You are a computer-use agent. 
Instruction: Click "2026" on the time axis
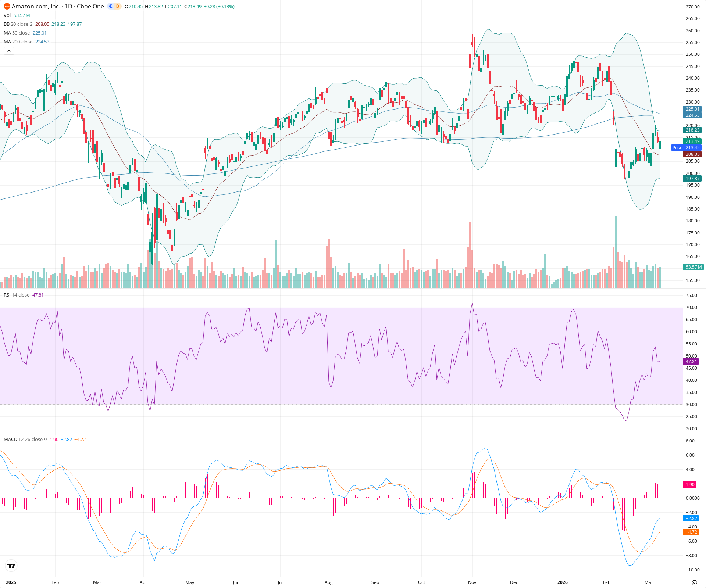pyautogui.click(x=563, y=582)
